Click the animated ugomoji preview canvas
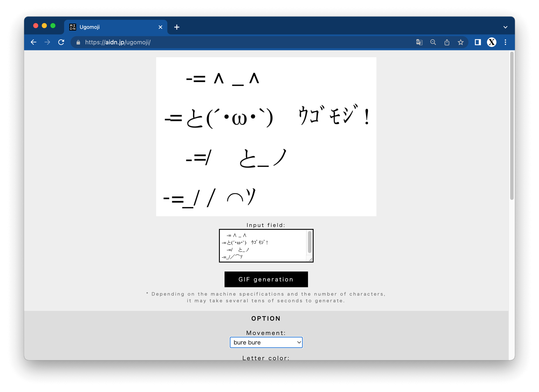This screenshot has height=392, width=539. (x=266, y=137)
